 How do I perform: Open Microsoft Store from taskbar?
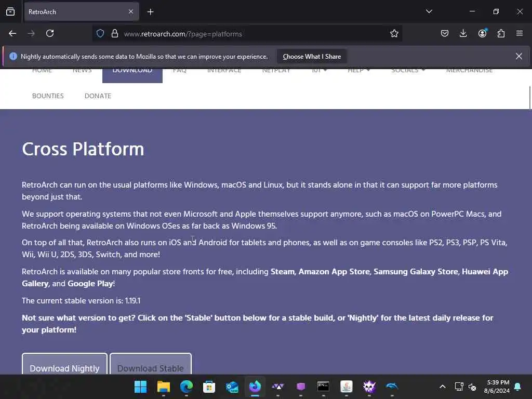pyautogui.click(x=209, y=387)
